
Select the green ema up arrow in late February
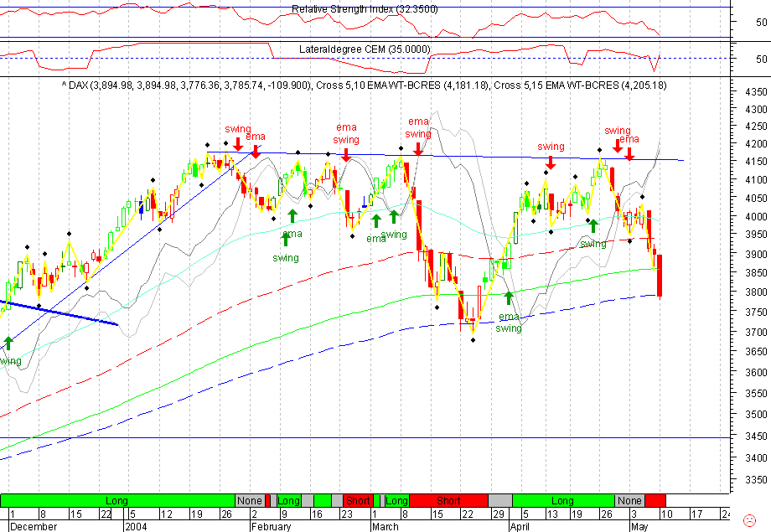(375, 224)
